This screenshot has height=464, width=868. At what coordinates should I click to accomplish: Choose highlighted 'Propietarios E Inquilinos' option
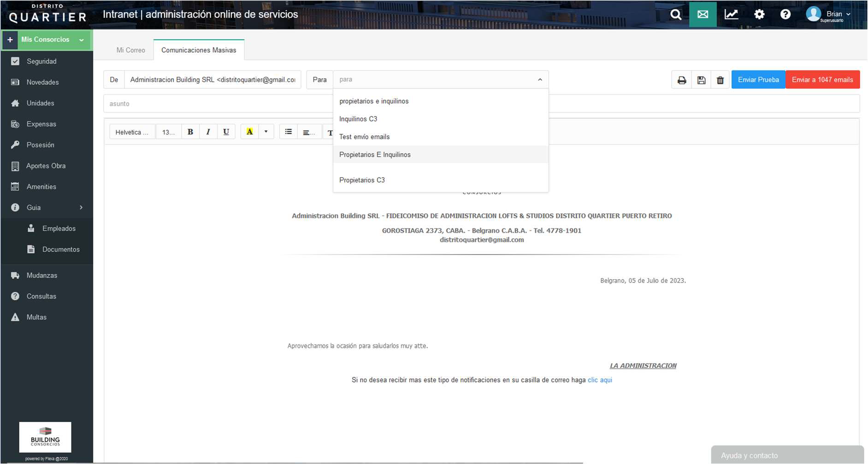click(x=441, y=154)
